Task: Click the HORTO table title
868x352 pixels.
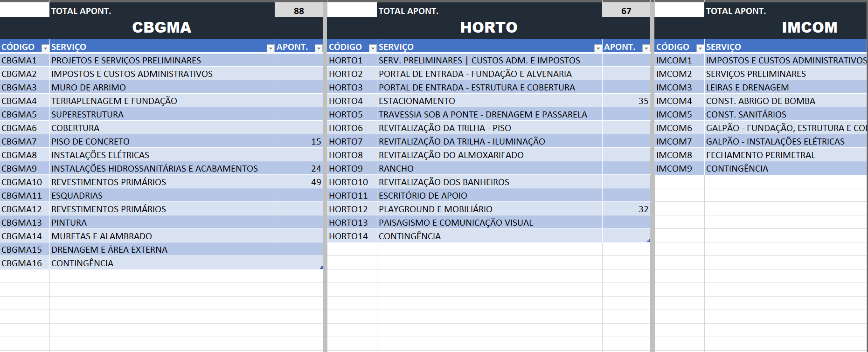Action: pos(489,28)
